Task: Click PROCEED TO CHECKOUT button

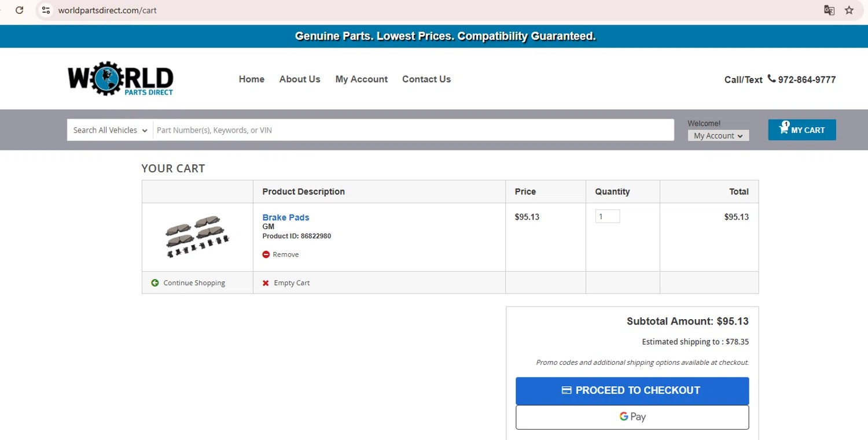Action: click(x=632, y=391)
